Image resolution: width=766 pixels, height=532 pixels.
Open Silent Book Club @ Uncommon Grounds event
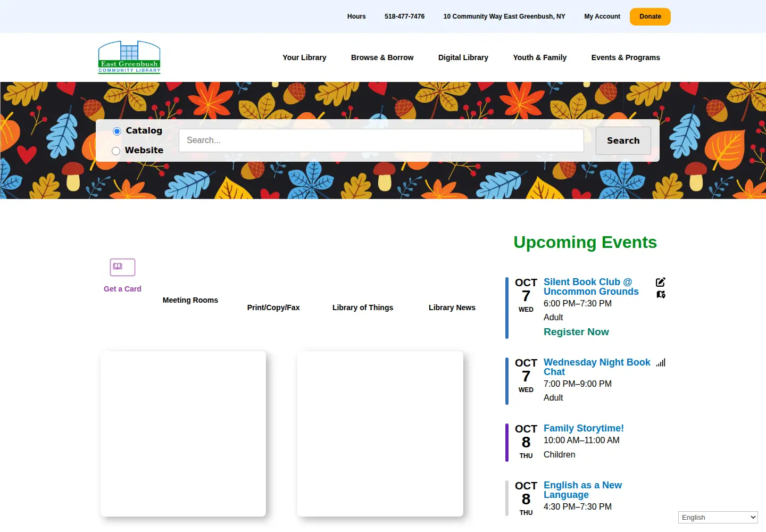[x=591, y=287]
